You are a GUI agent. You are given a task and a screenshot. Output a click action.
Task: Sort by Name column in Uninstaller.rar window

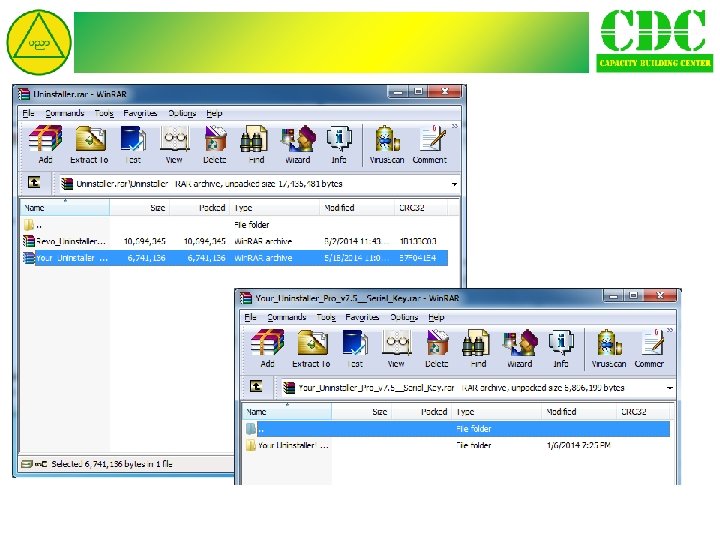point(65,208)
